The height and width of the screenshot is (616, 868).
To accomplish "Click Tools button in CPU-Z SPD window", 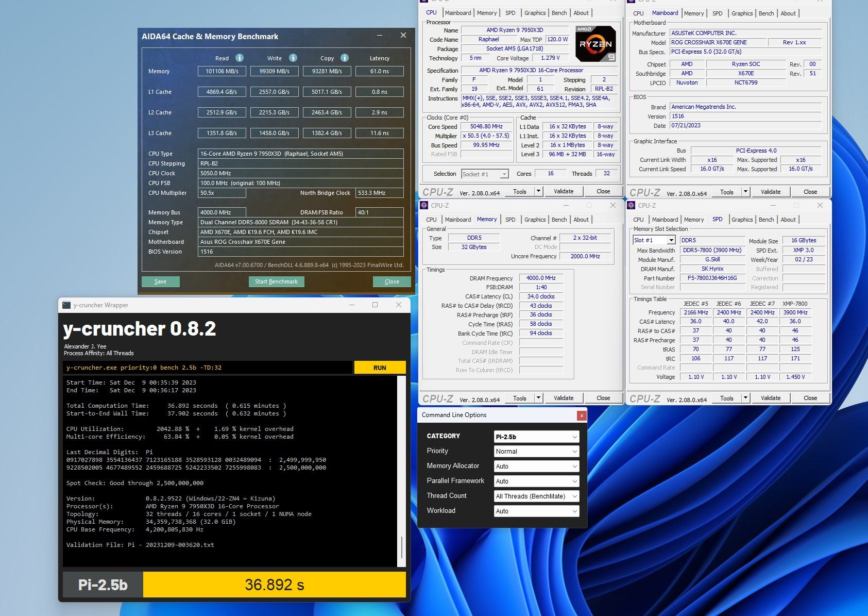I will [x=727, y=398].
